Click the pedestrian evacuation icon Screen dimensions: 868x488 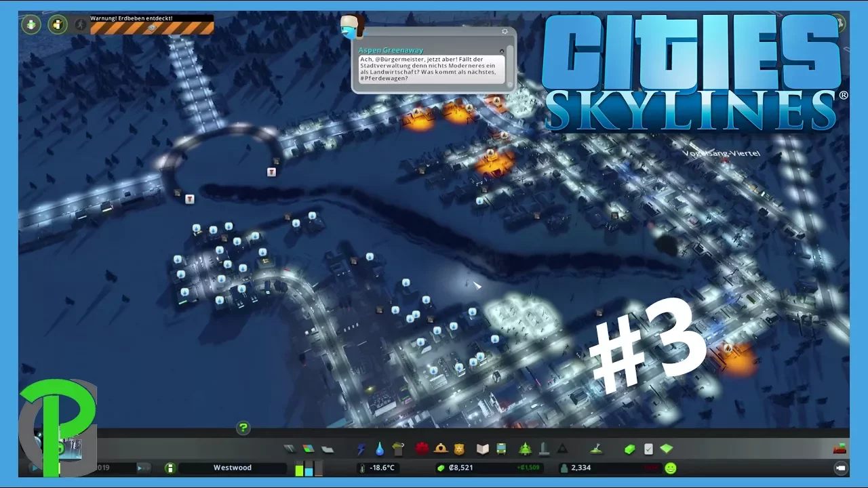click(81, 25)
